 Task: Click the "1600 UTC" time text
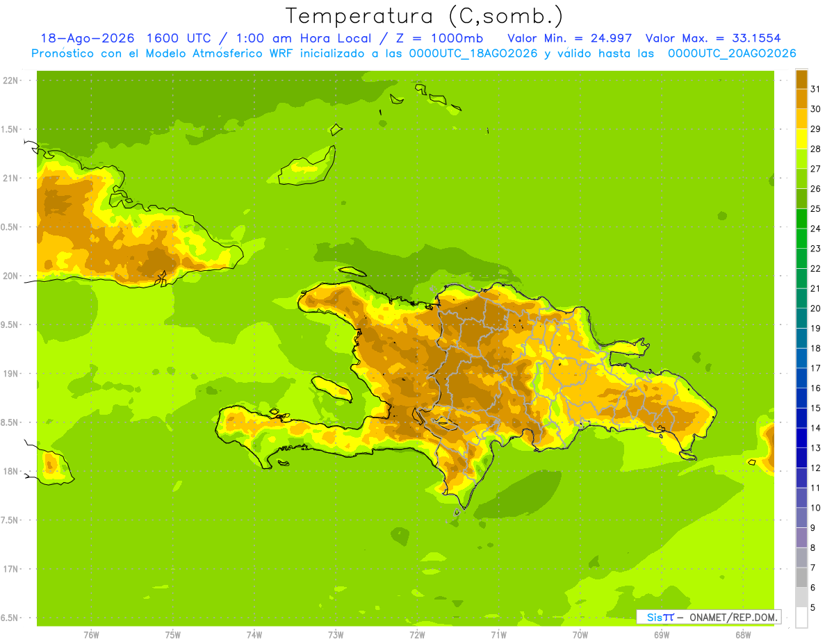180,38
